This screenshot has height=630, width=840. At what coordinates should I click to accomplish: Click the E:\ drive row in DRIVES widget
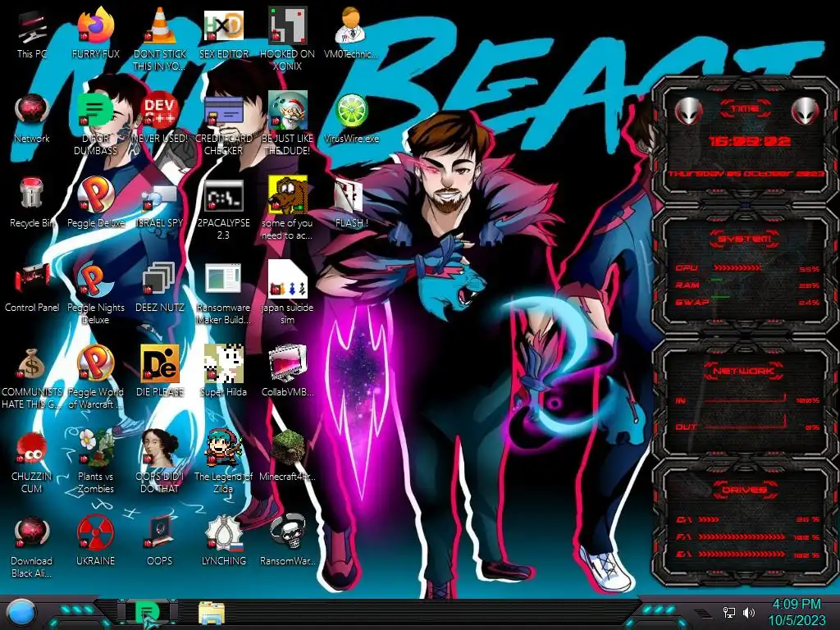coord(747,555)
